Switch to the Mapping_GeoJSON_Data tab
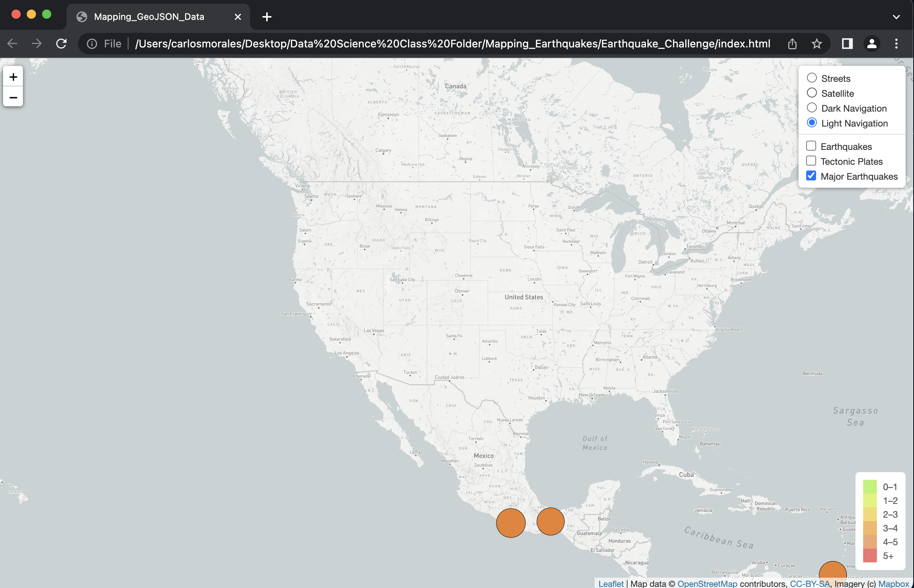Viewport: 914px width, 588px height. tap(149, 16)
